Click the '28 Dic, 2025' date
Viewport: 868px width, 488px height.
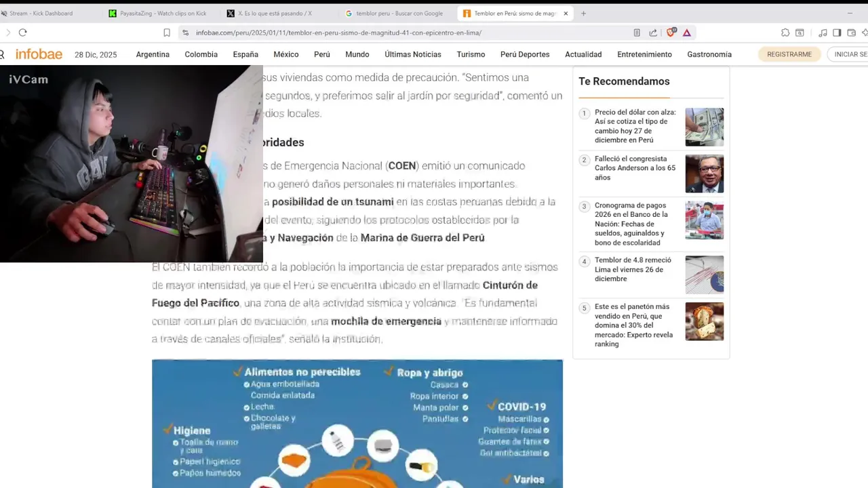tap(96, 55)
